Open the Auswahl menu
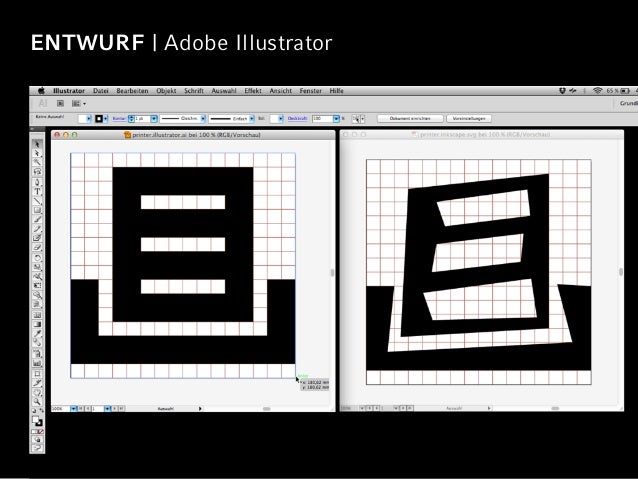The image size is (638, 479). coord(224,91)
